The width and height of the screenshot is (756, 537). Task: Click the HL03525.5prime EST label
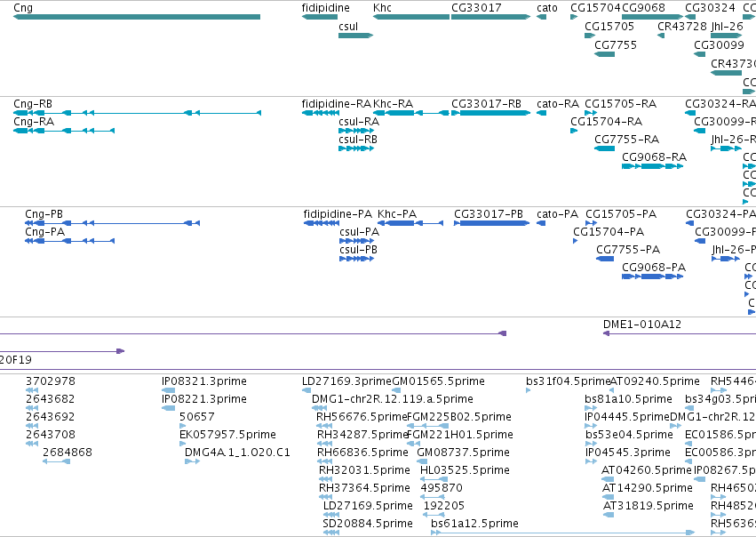tap(465, 470)
